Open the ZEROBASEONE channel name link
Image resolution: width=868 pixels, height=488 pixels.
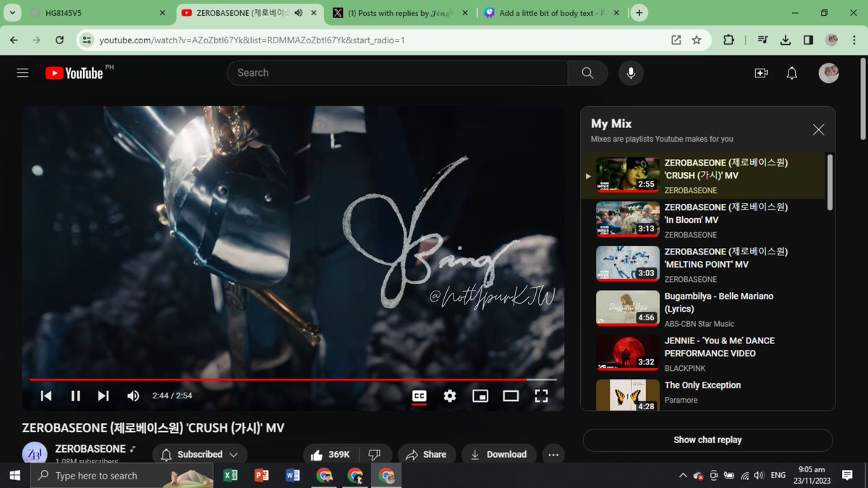click(x=90, y=449)
